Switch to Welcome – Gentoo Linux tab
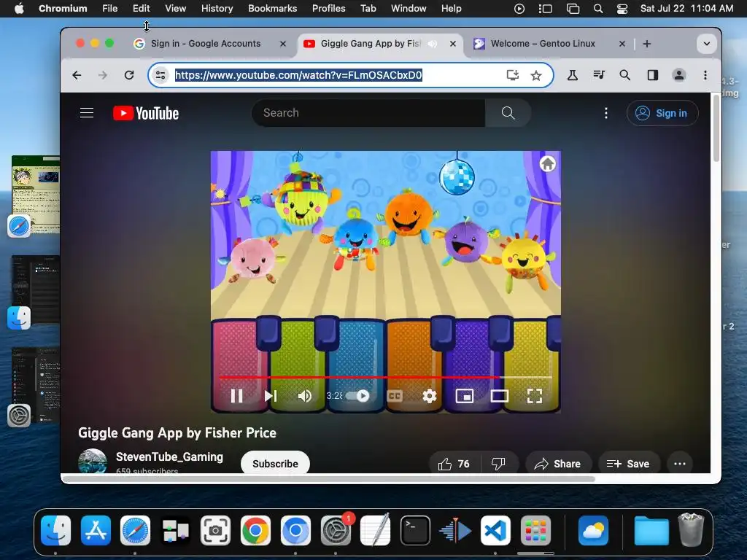Viewport: 747px width, 560px height. tap(543, 43)
